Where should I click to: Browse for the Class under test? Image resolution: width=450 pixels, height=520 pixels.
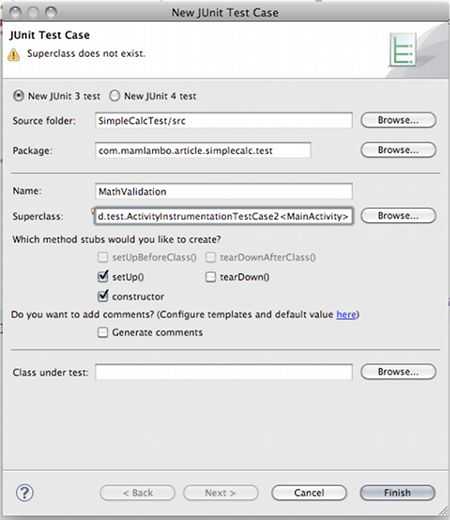[x=398, y=372]
